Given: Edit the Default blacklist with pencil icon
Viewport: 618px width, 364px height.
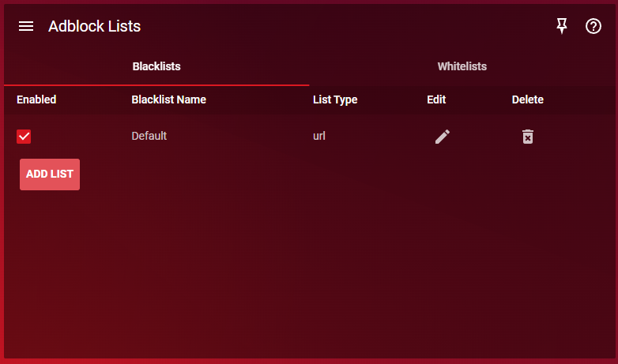Looking at the screenshot, I should coord(443,137).
